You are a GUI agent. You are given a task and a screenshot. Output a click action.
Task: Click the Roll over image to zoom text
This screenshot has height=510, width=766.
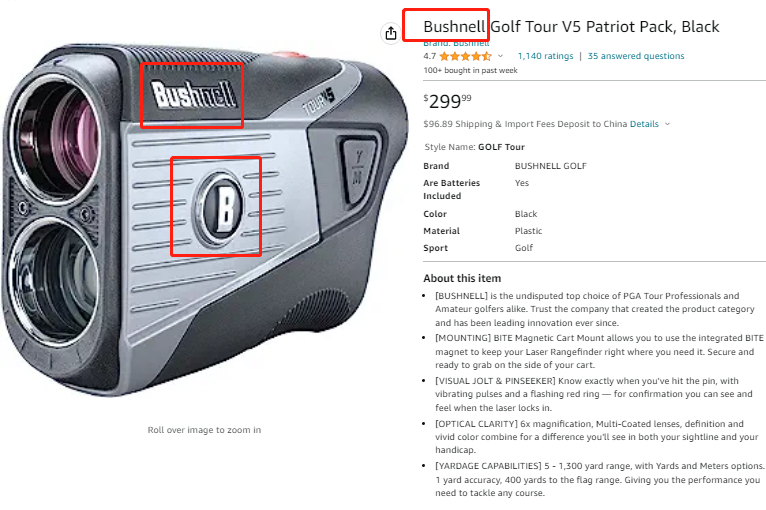click(x=204, y=430)
